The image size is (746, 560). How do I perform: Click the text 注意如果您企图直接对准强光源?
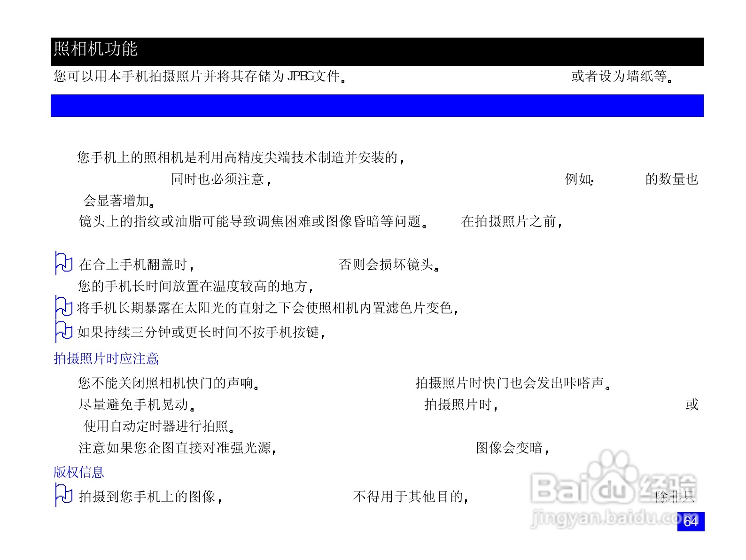(177, 448)
